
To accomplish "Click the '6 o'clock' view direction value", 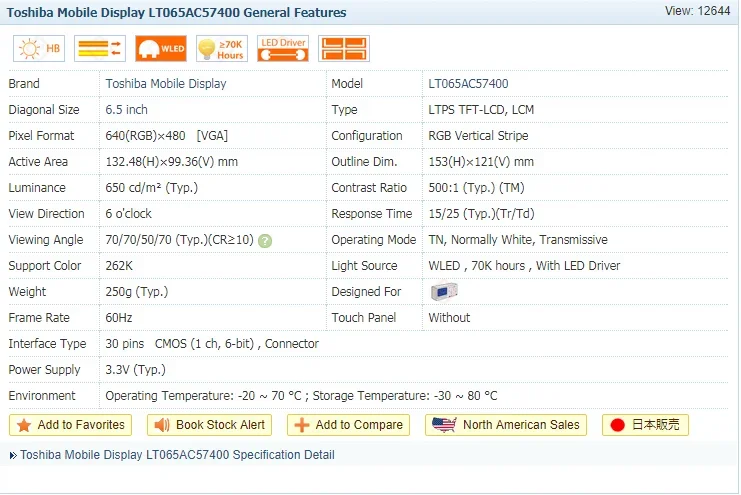I will [x=129, y=214].
